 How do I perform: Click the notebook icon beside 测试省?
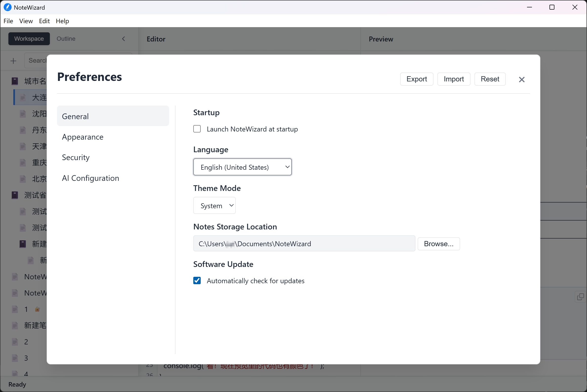point(15,195)
